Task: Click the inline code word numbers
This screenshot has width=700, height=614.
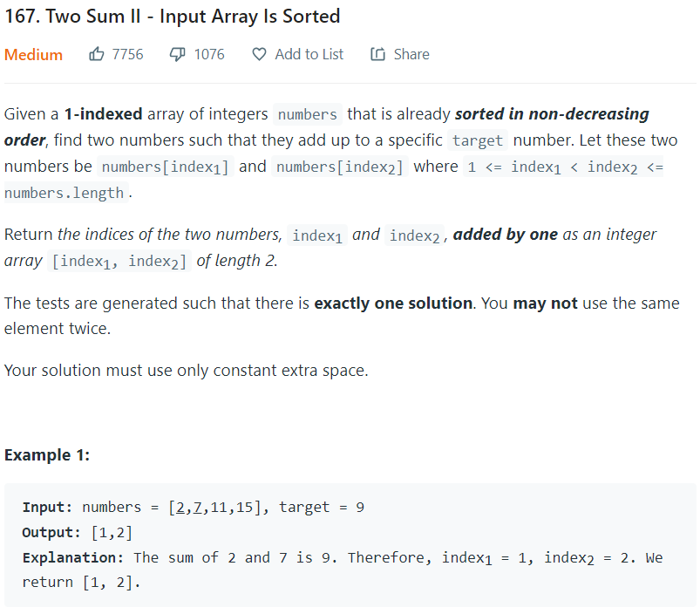Action: pyautogui.click(x=308, y=115)
